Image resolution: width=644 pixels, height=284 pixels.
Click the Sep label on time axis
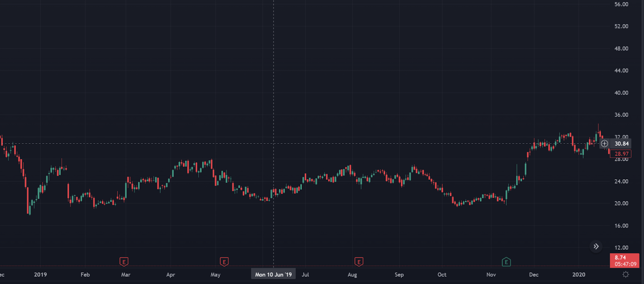point(399,274)
